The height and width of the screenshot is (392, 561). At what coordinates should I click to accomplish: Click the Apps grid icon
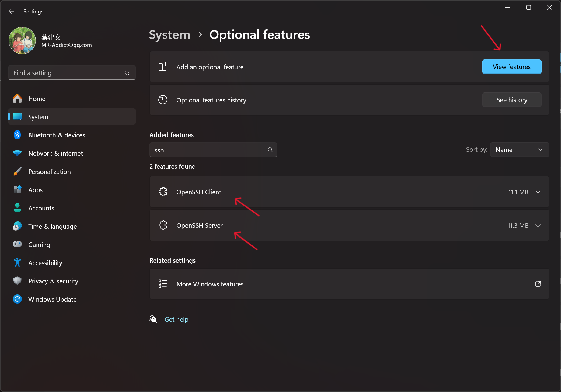point(17,189)
